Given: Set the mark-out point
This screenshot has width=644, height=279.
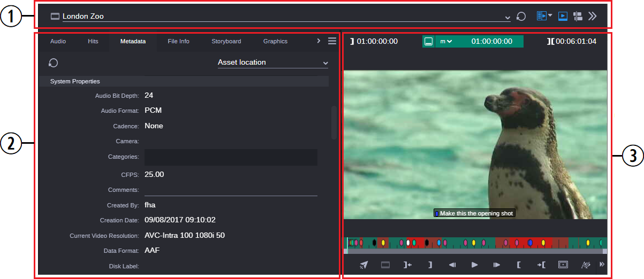Looking at the screenshot, I should tap(430, 265).
